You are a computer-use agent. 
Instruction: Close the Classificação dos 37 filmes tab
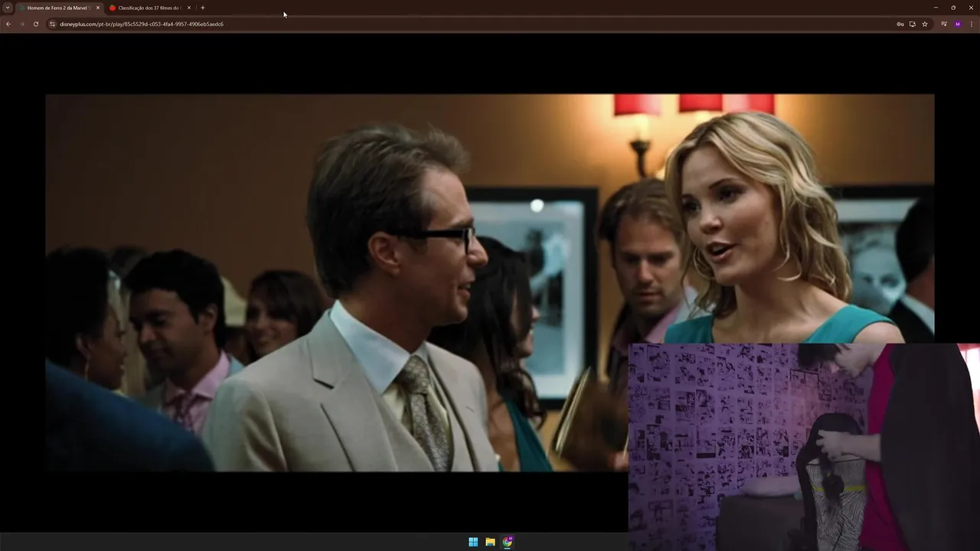[189, 8]
